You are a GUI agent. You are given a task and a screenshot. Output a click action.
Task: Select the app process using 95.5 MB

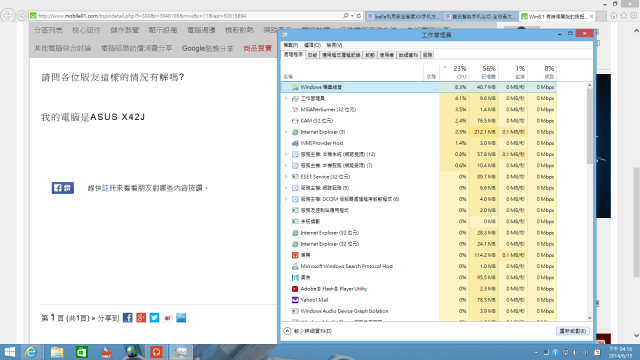pyautogui.click(x=295, y=278)
